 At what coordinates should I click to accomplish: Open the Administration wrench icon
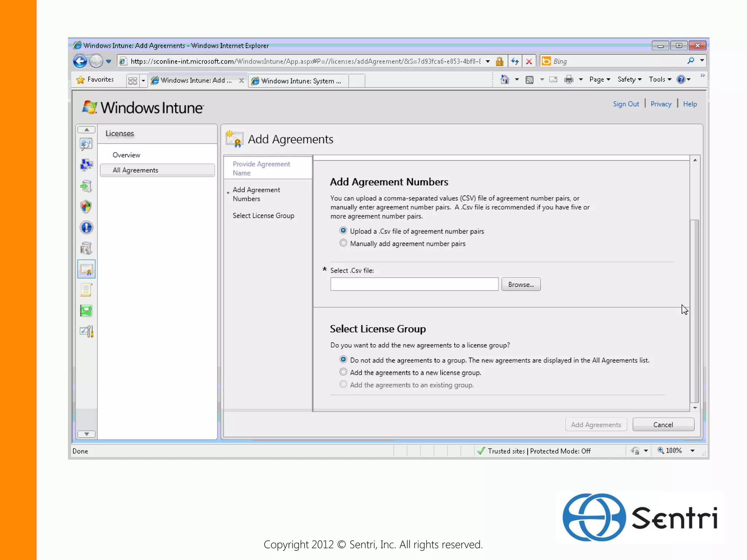[86, 331]
